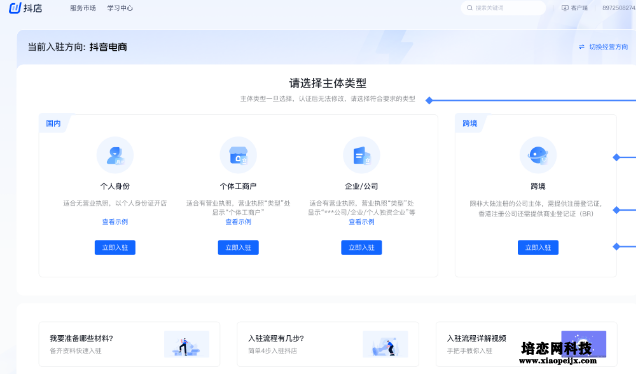Open 客户端 download link
Viewport: 636px width, 374px height.
coord(575,8)
